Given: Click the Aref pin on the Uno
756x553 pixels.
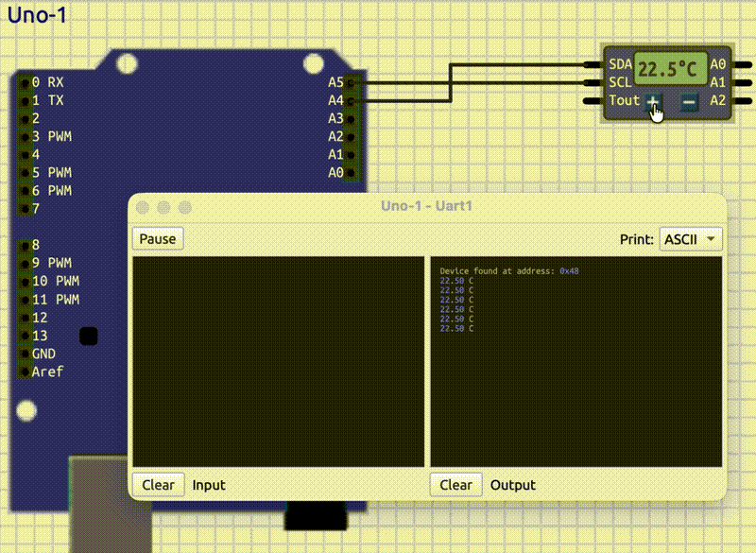Looking at the screenshot, I should pos(24,372).
